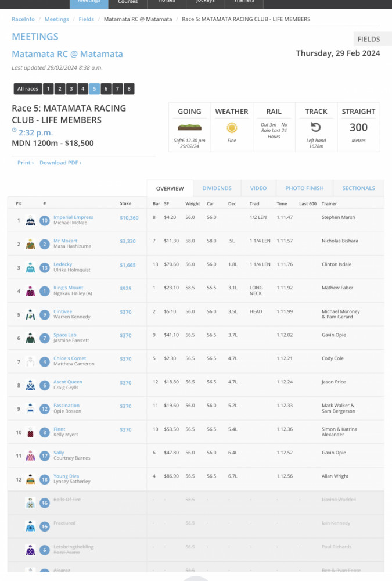Viewport: 392px width, 581px height.
Task: Go to race 6
Action: [106, 88]
